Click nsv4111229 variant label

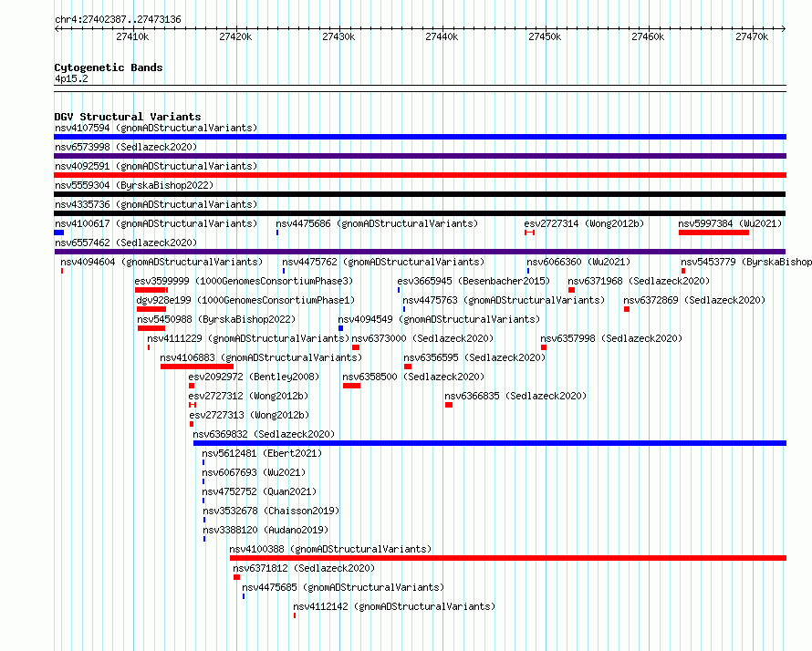click(248, 338)
